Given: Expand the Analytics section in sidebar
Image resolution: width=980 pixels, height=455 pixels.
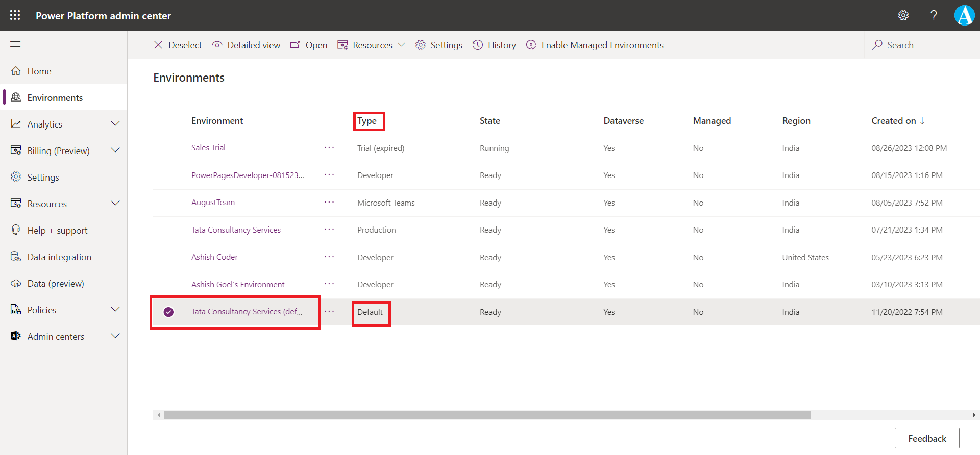Looking at the screenshot, I should click(x=115, y=124).
